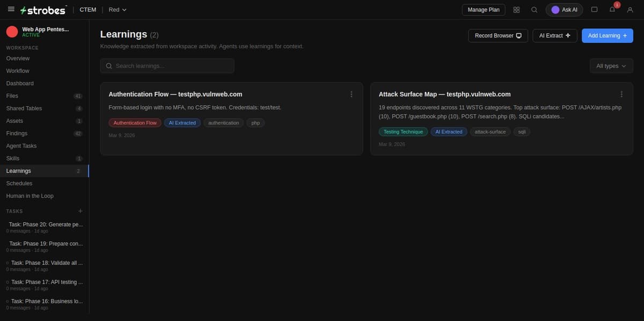
Task: Open Shared Tables in sidebar
Action: click(45, 108)
